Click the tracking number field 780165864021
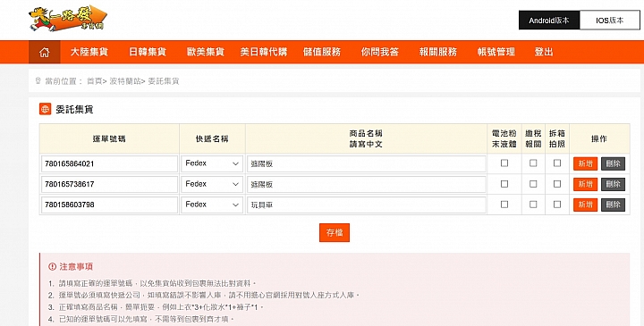 tap(109, 163)
